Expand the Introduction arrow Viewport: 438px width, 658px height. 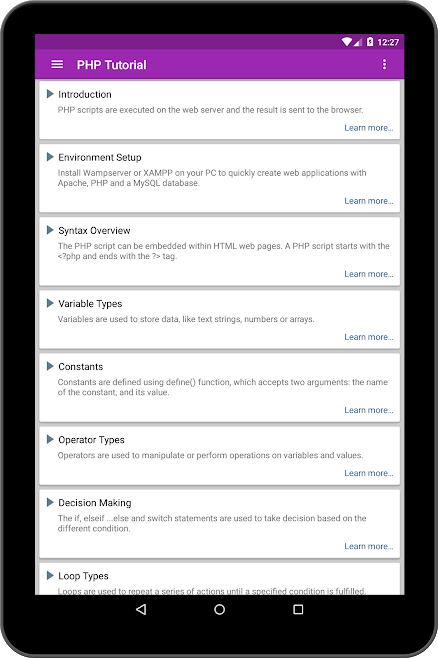[x=50, y=94]
